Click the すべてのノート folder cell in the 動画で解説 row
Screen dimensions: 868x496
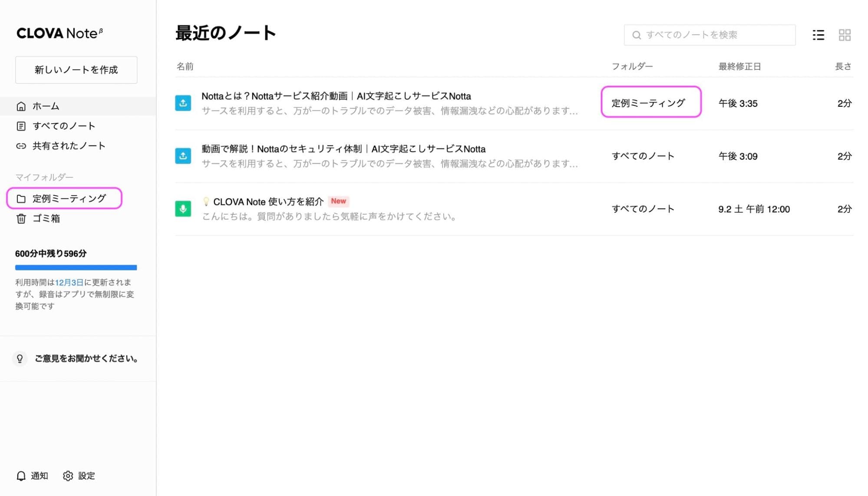[x=643, y=156]
